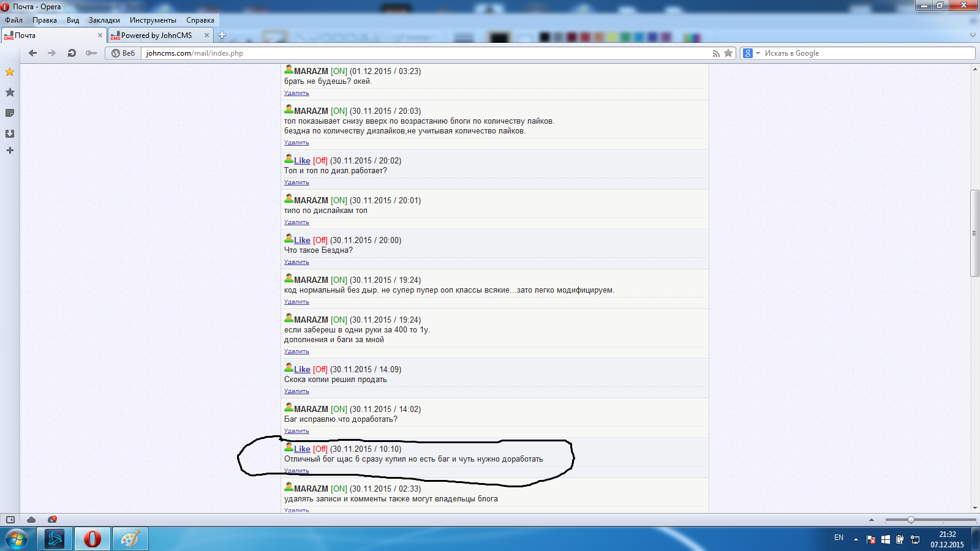Open Paint from the Windows taskbar
The height and width of the screenshot is (551, 980).
pos(130,539)
